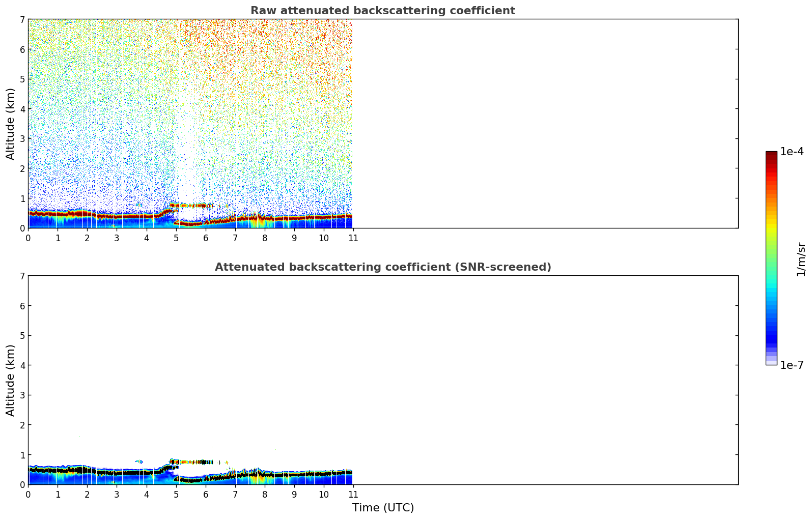Click the bottom plot's x-axis tick label '8'

(265, 495)
